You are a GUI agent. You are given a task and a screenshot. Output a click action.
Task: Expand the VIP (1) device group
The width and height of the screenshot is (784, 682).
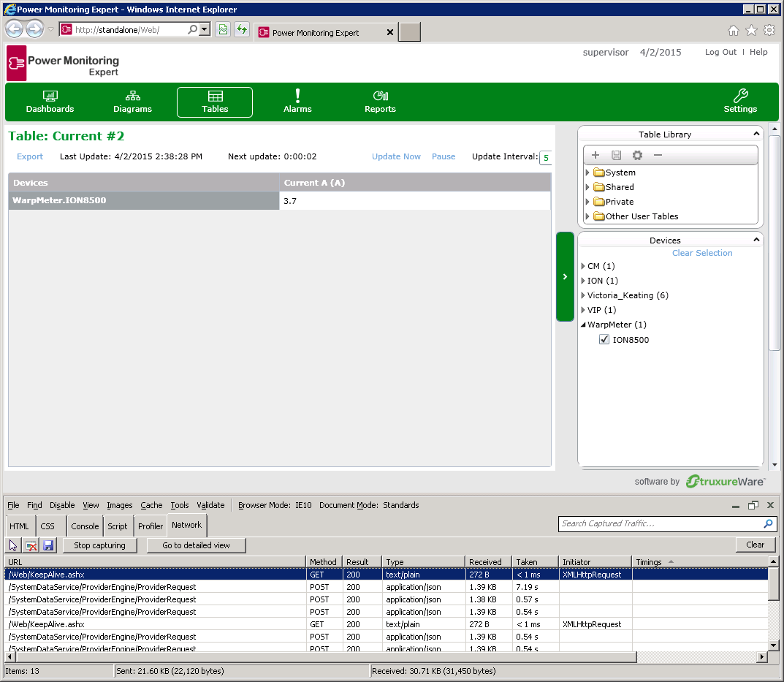[x=583, y=310]
